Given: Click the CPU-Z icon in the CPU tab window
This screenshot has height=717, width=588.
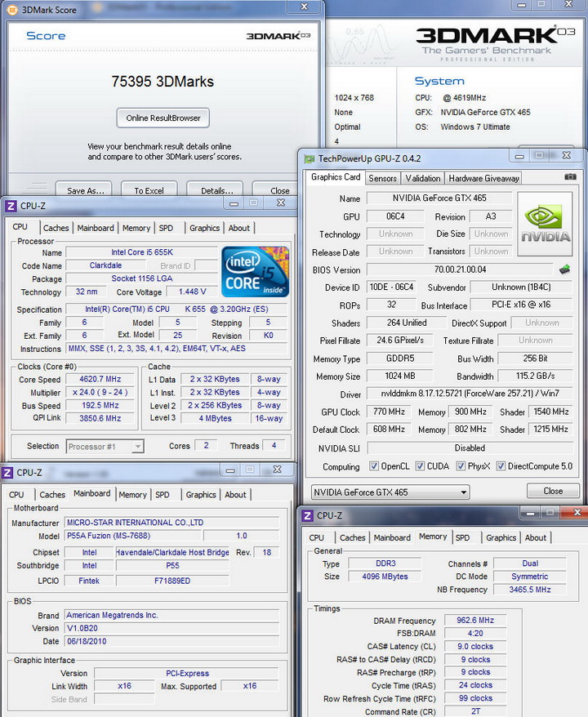Looking at the screenshot, I should pos(11,206).
